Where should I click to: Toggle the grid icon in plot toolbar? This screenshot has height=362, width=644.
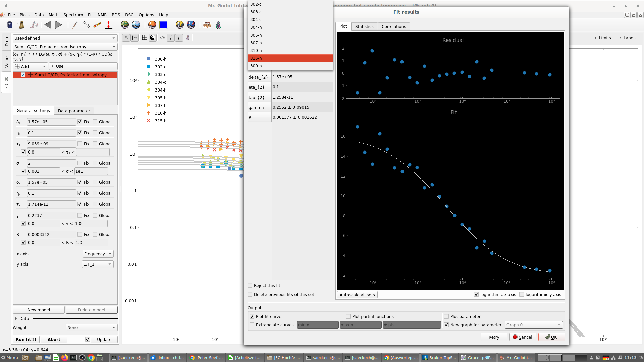pos(144,38)
